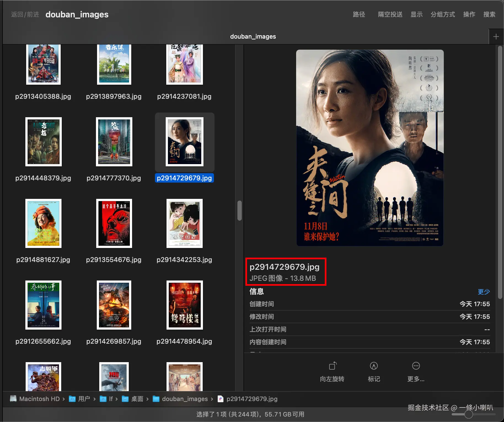This screenshot has width=504, height=422.
Task: Click 搜索 in the toolbar
Action: point(489,14)
